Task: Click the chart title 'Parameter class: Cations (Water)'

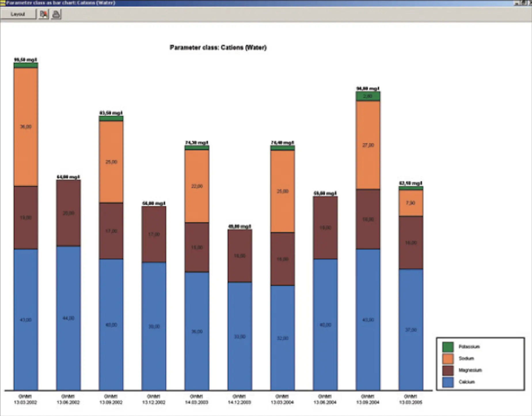Action: 218,47
